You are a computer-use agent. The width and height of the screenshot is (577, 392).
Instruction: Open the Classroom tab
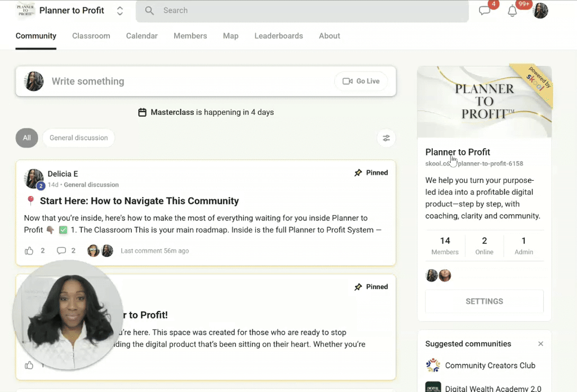(x=91, y=35)
